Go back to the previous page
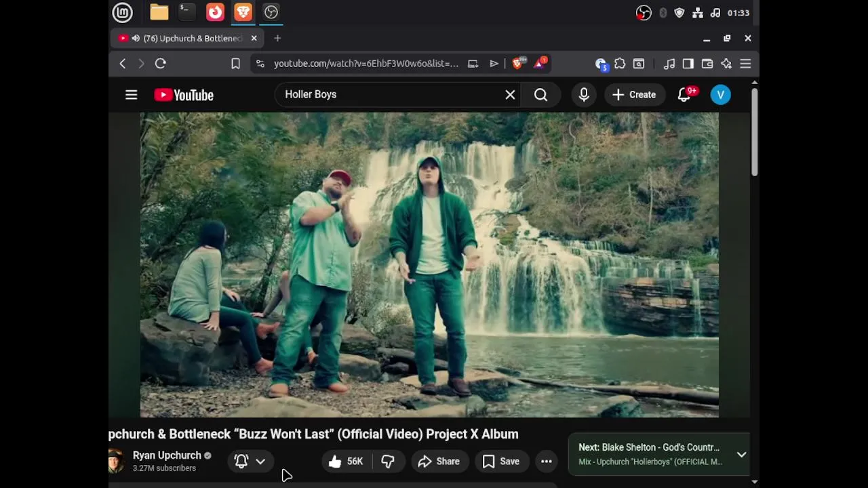 coord(123,64)
